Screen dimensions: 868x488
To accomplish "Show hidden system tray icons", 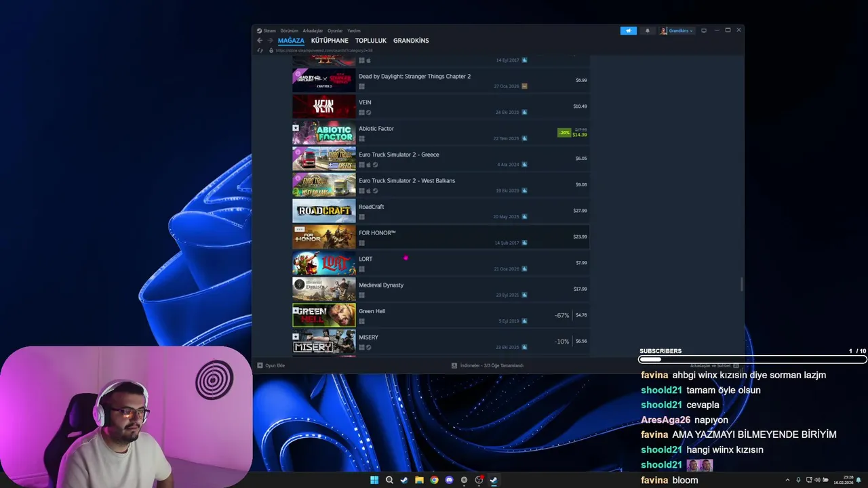I will point(787,480).
